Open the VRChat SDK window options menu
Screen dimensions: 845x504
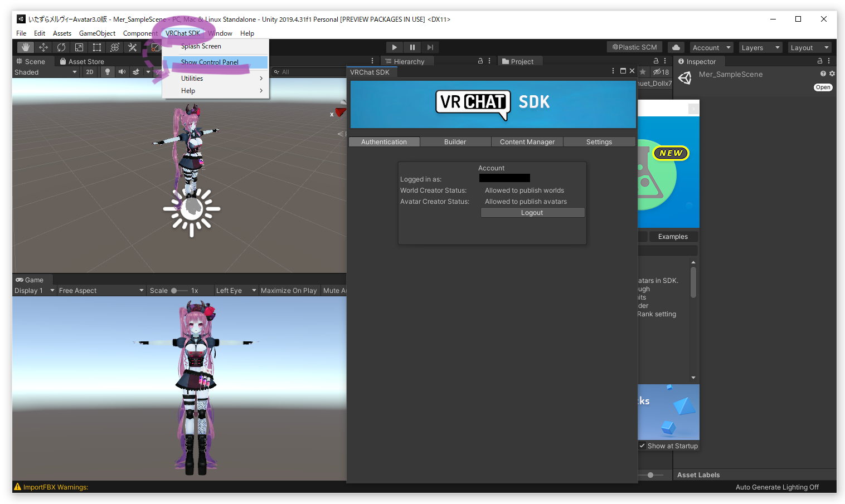[x=613, y=71]
